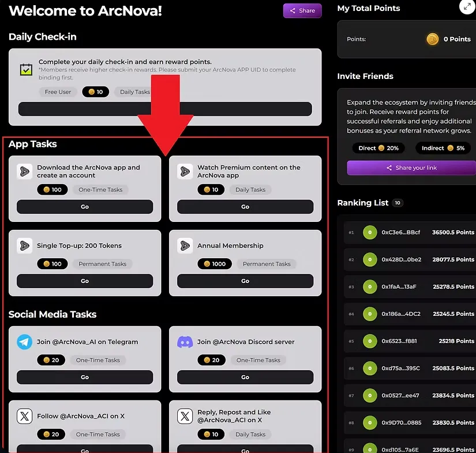
Task: Click Permanent Tasks tag on Annual Membership card
Action: tap(267, 264)
